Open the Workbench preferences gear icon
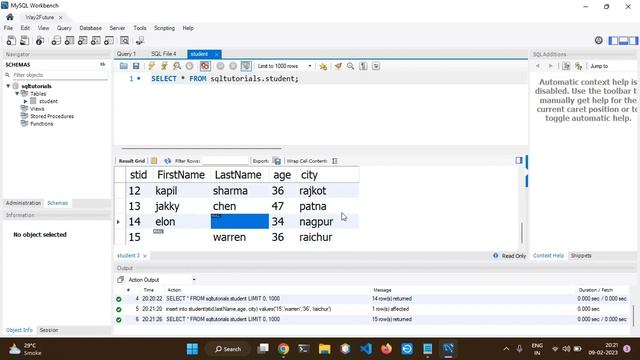 (x=599, y=40)
